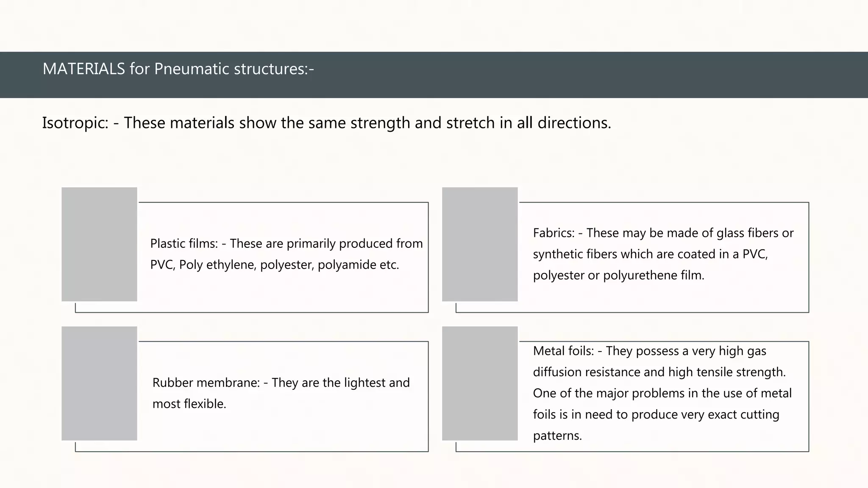Image resolution: width=868 pixels, height=488 pixels.
Task: Click the 'Fabrics:' label
Action: click(554, 233)
